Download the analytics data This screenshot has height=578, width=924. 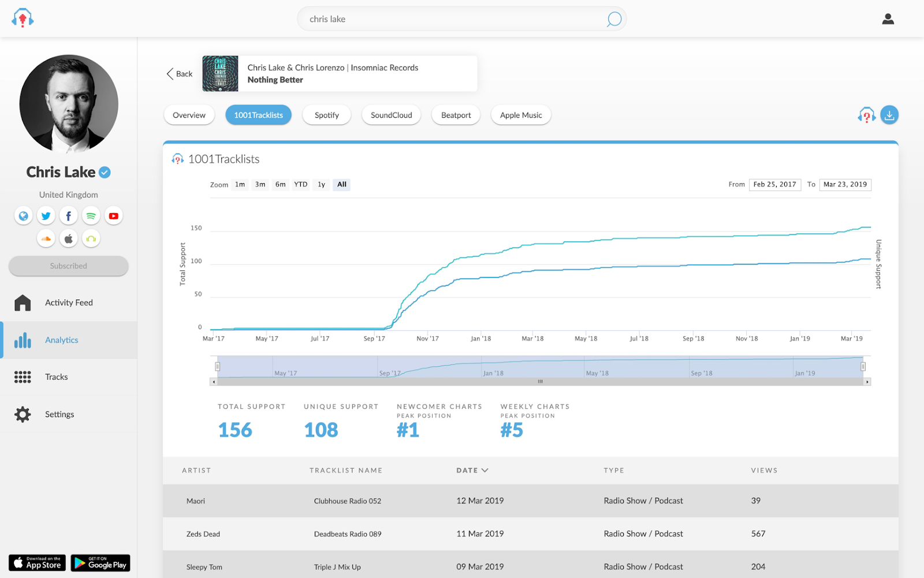[x=889, y=115]
